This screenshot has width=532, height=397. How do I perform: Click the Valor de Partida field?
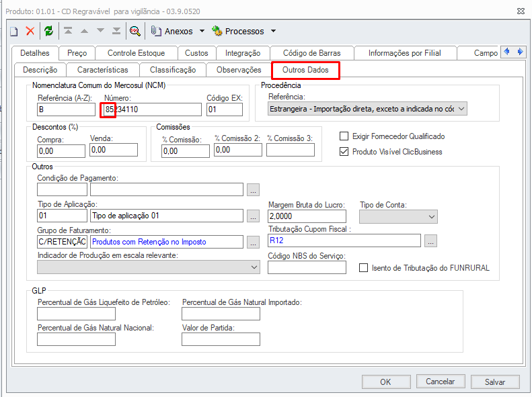pos(221,339)
